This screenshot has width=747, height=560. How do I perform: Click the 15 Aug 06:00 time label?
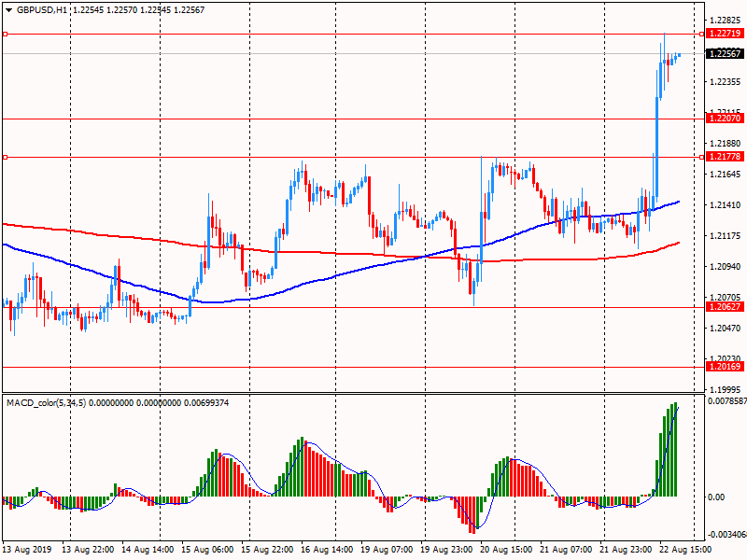pyautogui.click(x=207, y=550)
